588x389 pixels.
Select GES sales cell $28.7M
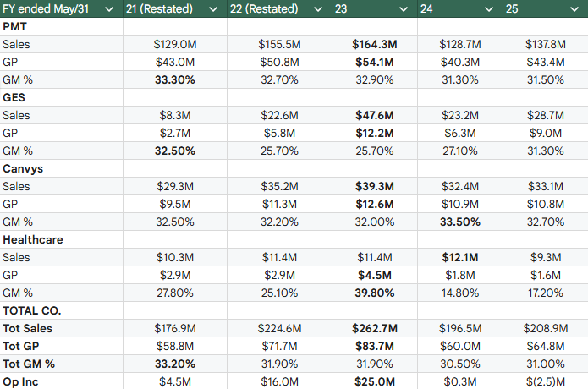pyautogui.click(x=546, y=115)
